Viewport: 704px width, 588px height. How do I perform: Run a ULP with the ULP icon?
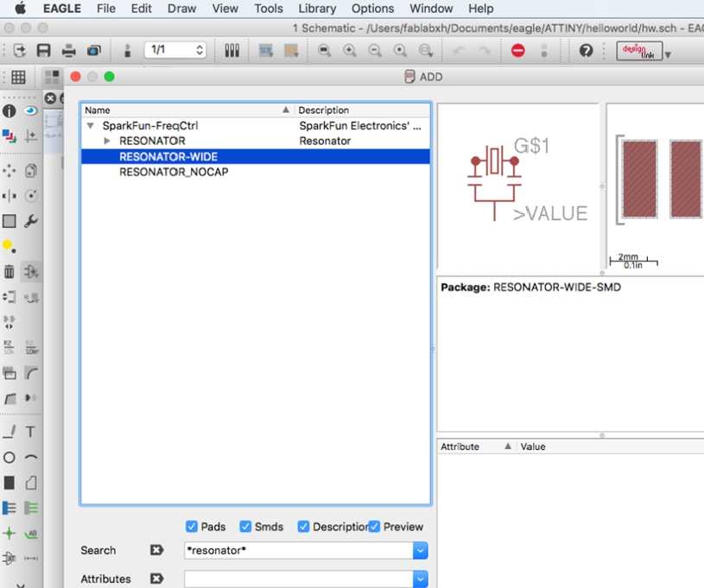(291, 50)
